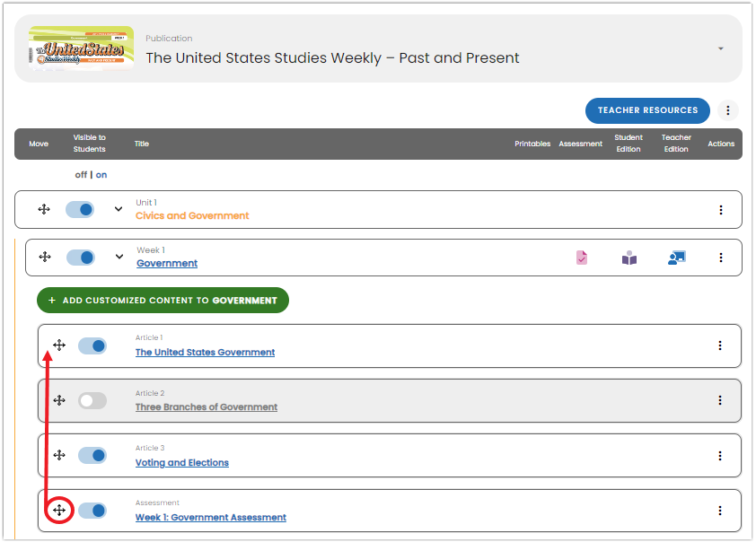This screenshot has width=756, height=542.
Task: Open the actions menu for Article 3
Action: pyautogui.click(x=721, y=455)
